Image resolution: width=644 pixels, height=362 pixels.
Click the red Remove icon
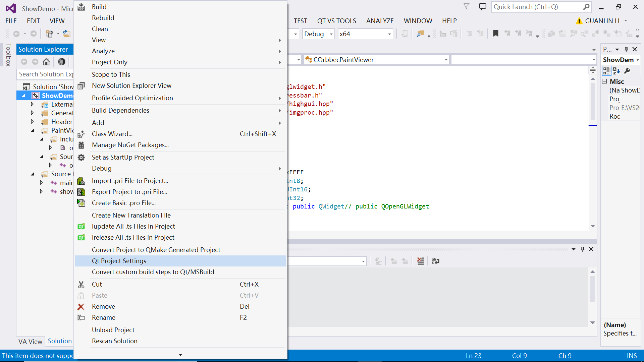(x=81, y=307)
